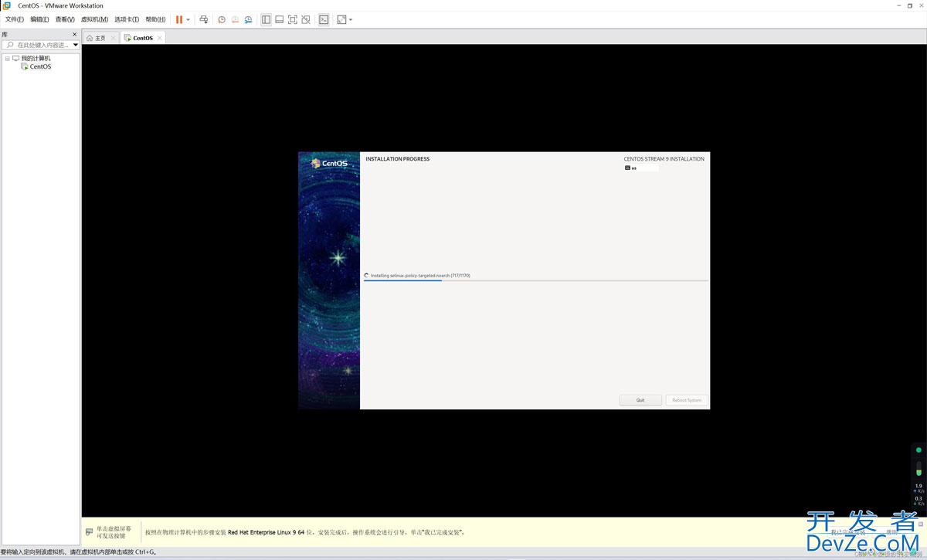
Task: Open the stretch display dropdown arrow
Action: 351,19
